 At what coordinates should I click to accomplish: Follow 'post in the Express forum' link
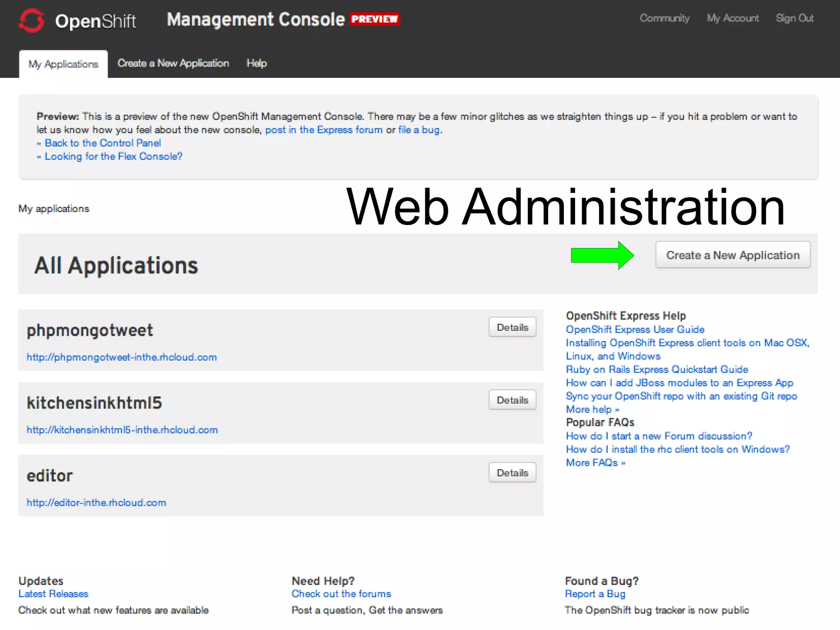(x=324, y=130)
